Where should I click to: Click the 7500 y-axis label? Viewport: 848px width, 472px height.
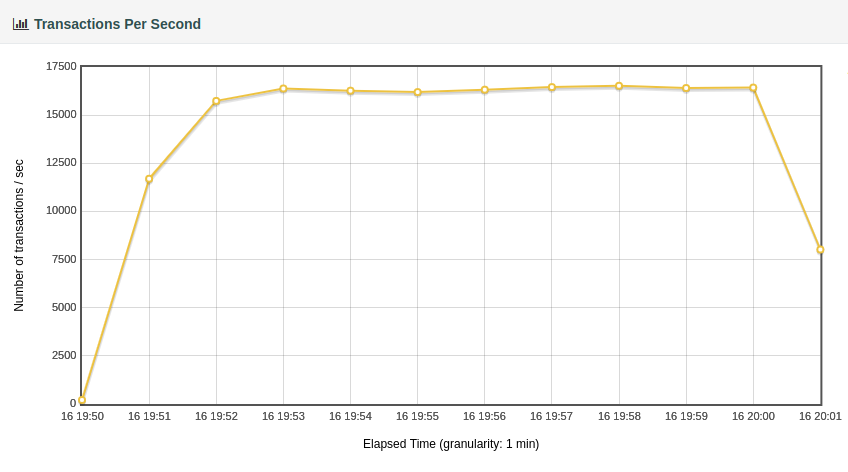pos(64,260)
